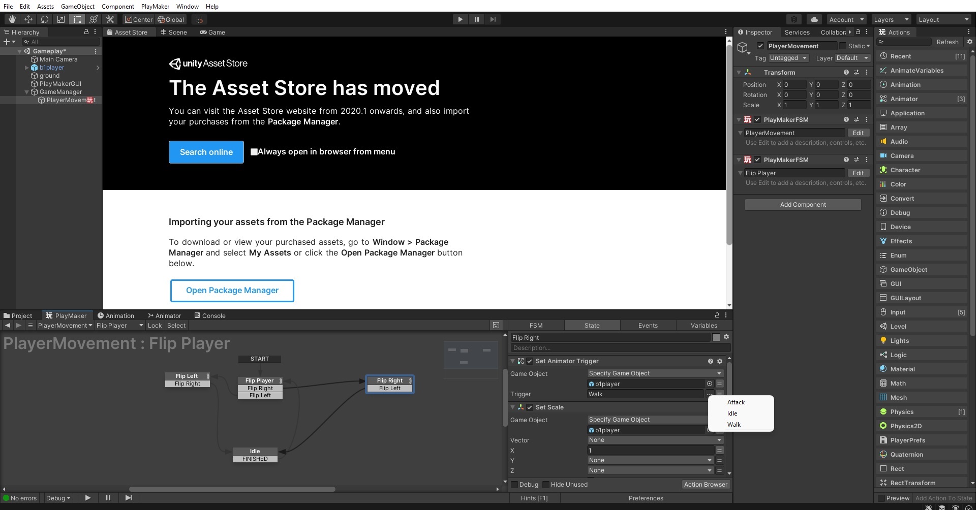This screenshot has height=510, width=980.
Task: Open the GameObject menu
Action: 78,6
